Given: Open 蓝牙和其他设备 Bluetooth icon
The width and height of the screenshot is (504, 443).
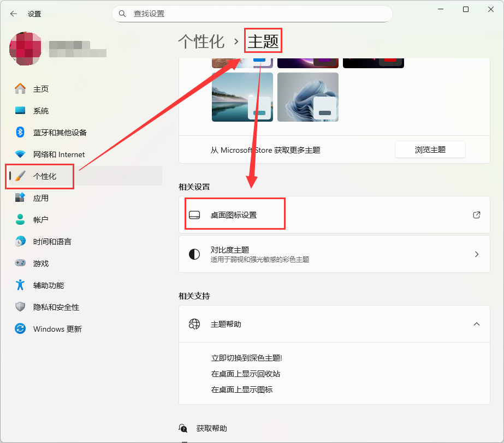Looking at the screenshot, I should (20, 133).
